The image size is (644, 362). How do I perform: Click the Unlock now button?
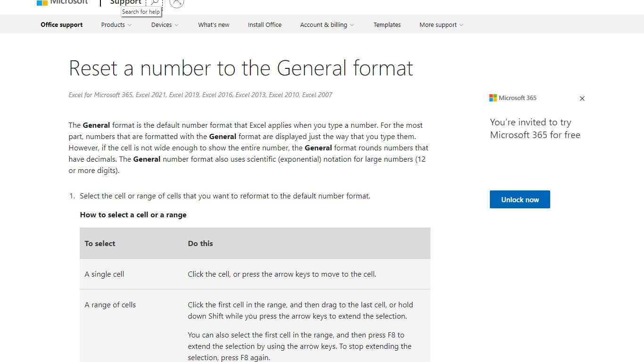(520, 199)
